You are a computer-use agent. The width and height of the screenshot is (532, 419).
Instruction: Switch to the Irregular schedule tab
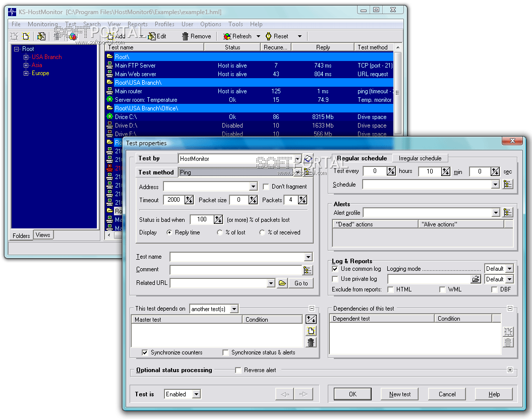coord(420,158)
